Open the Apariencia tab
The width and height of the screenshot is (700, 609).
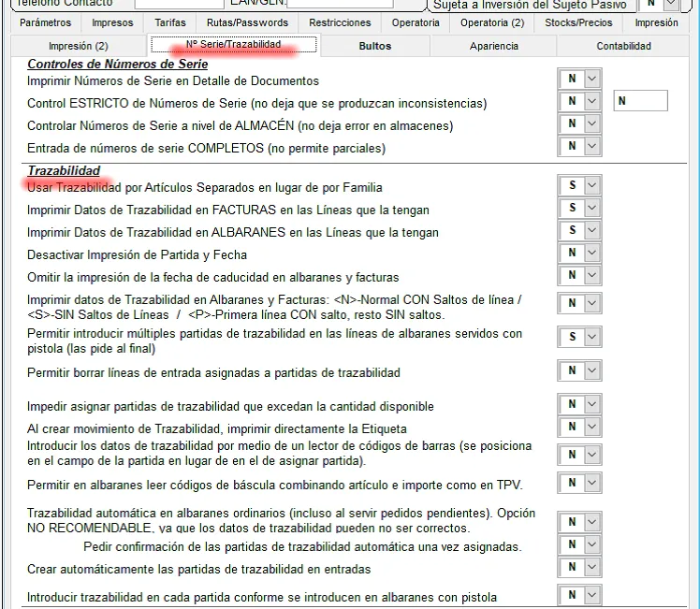[x=493, y=45]
